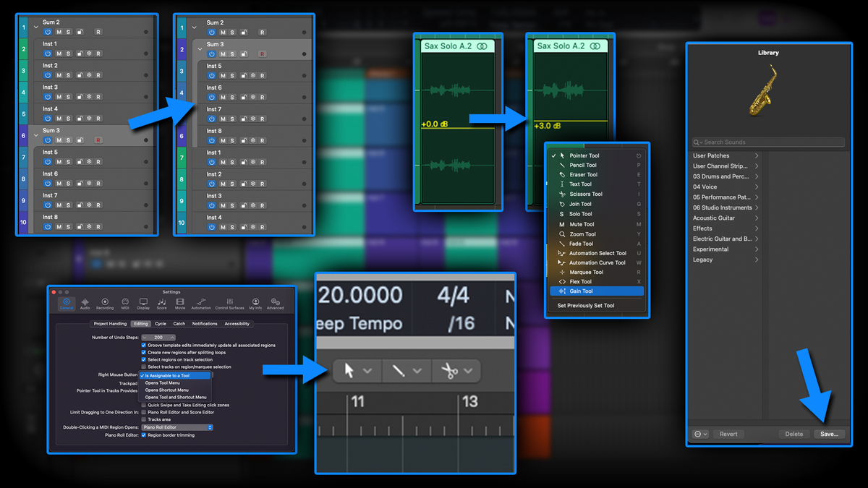Enable record arm on the Sum 3 track
Viewport: 868px width, 488px height.
coord(98,140)
